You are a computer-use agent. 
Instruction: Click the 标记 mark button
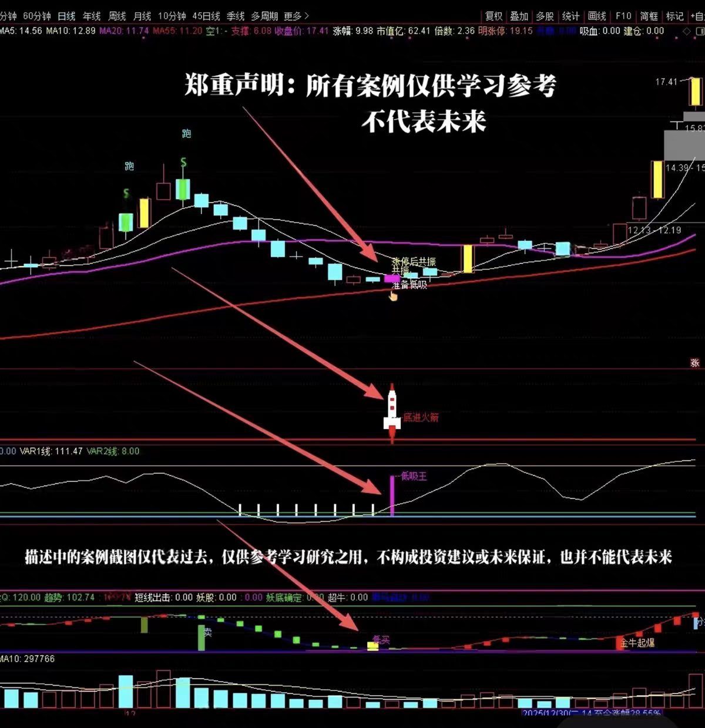(675, 16)
